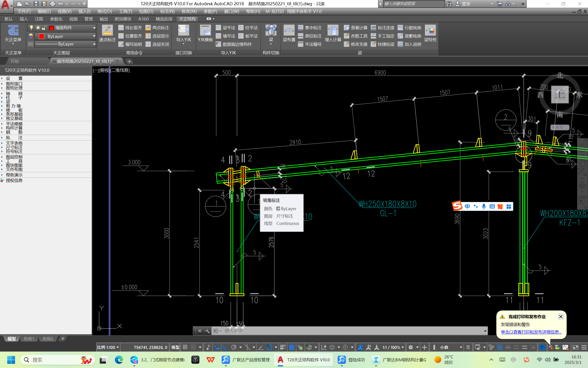Toggle the layer freeze sun icon

tap(38, 28)
